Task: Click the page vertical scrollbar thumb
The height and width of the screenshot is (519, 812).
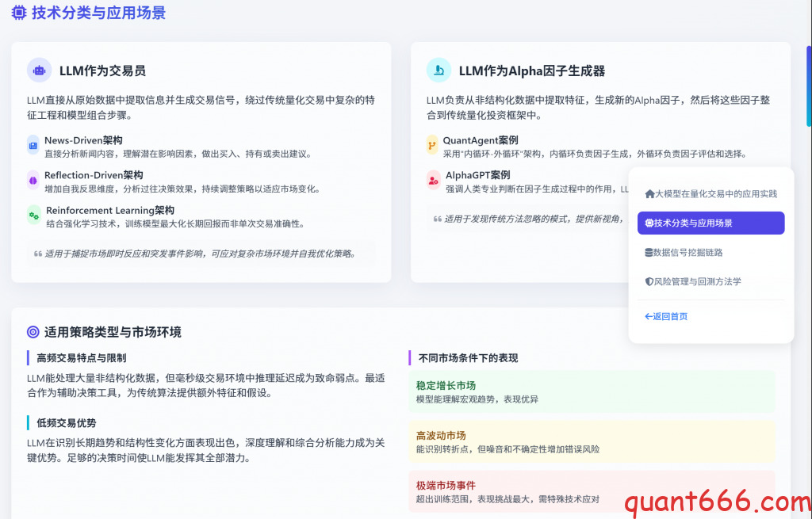Action: pyautogui.click(x=809, y=86)
